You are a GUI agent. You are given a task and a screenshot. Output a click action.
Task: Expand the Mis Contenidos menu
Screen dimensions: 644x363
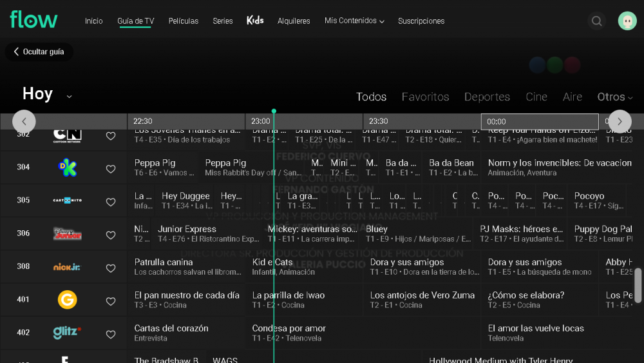(354, 21)
